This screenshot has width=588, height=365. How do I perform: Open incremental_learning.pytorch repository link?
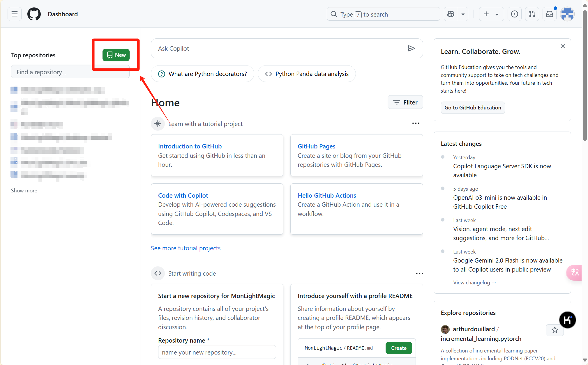point(481,339)
